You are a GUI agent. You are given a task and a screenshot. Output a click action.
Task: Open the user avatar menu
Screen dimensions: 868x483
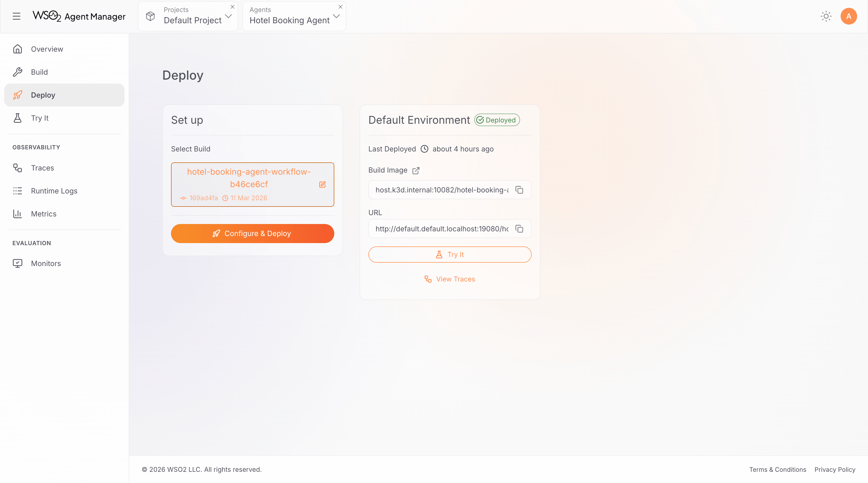pyautogui.click(x=849, y=16)
